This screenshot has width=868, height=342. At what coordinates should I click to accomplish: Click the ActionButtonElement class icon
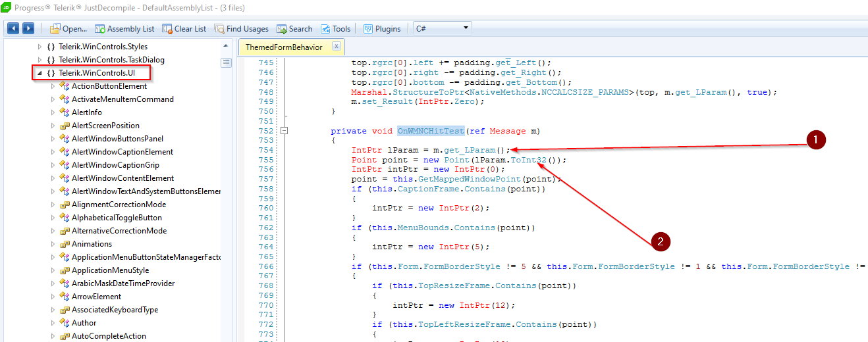[x=65, y=86]
